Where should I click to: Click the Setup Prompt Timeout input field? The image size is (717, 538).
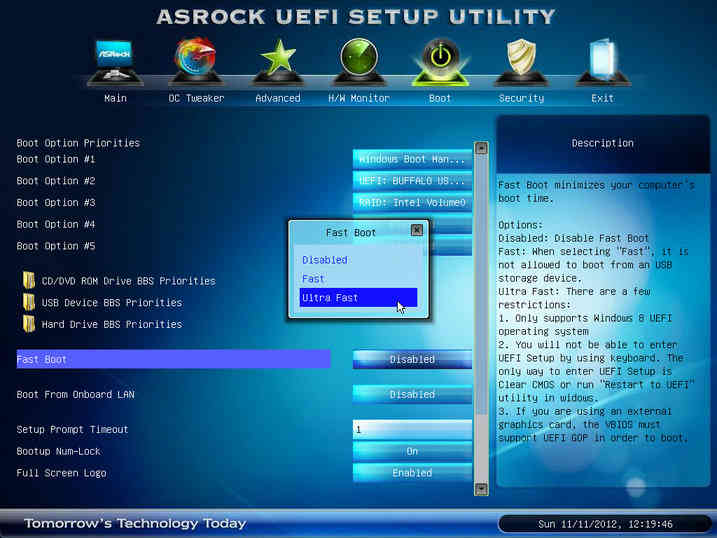point(412,429)
